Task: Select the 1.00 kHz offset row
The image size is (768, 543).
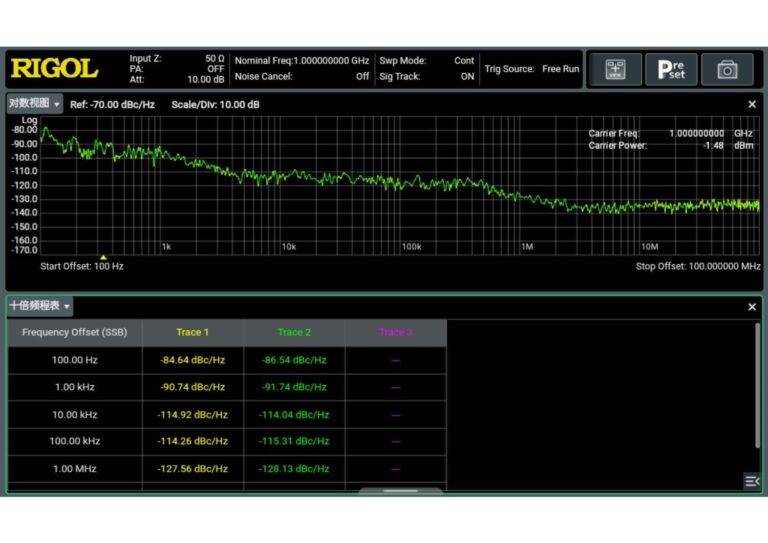Action: click(x=227, y=387)
